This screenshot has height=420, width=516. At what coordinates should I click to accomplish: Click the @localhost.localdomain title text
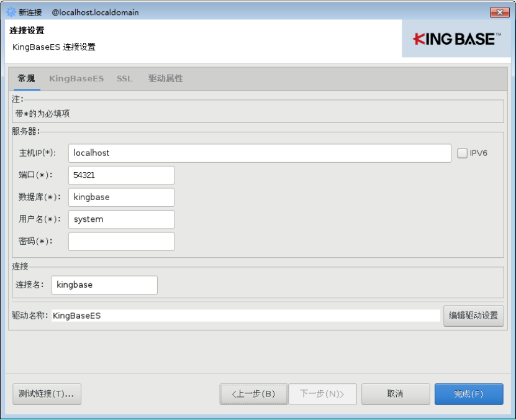pos(95,12)
